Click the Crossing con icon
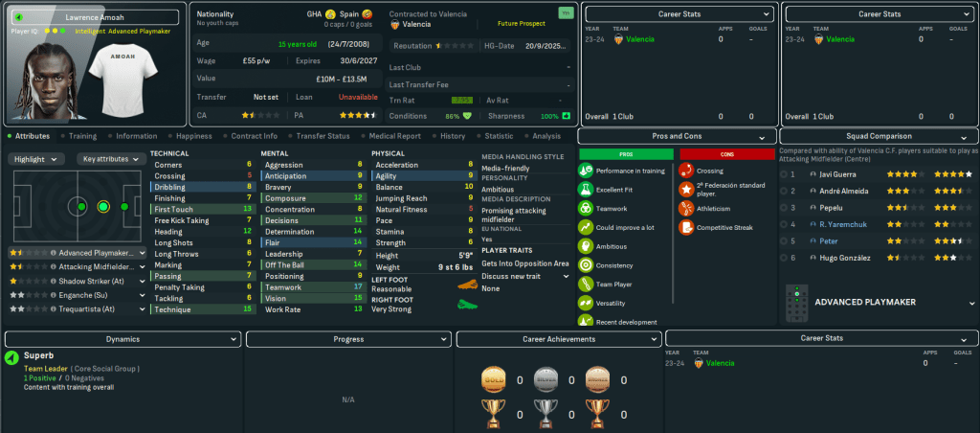 (x=686, y=171)
